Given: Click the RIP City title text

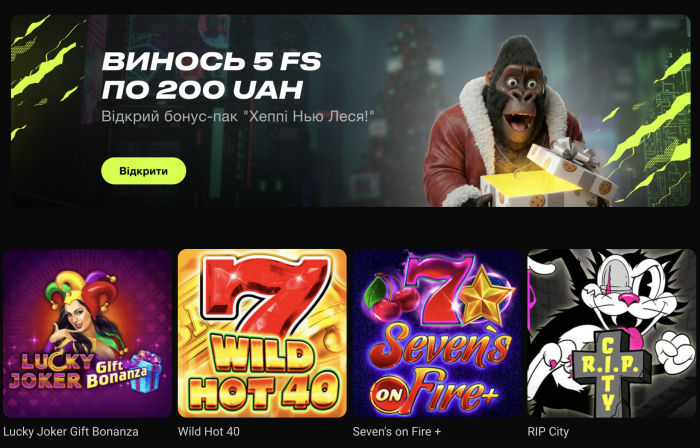Looking at the screenshot, I should (x=548, y=432).
